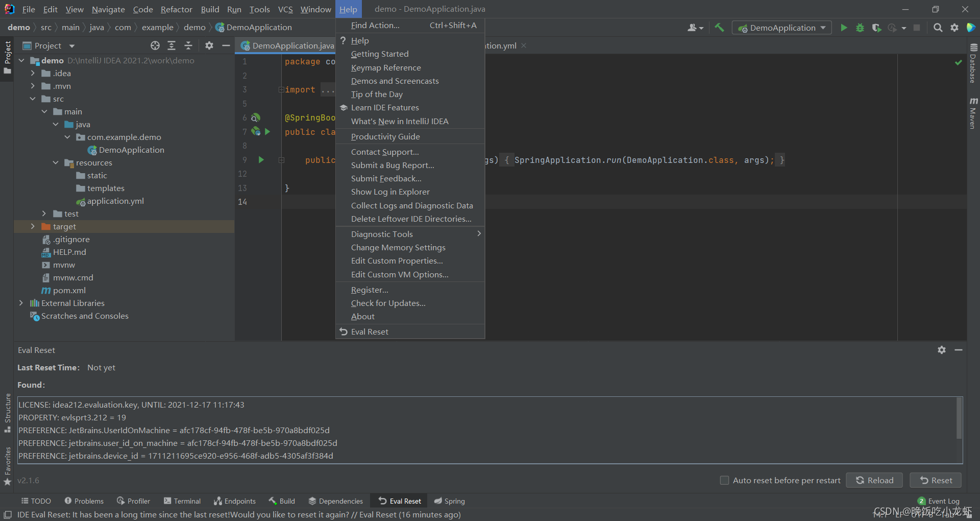Click the Select Opened File target icon
Screen dimensions: 980x521
point(155,46)
